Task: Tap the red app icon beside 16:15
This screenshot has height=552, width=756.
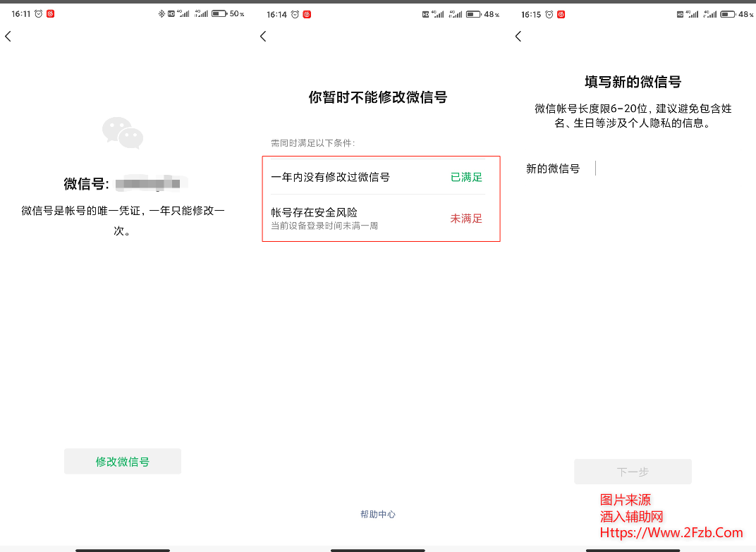Action: tap(561, 15)
